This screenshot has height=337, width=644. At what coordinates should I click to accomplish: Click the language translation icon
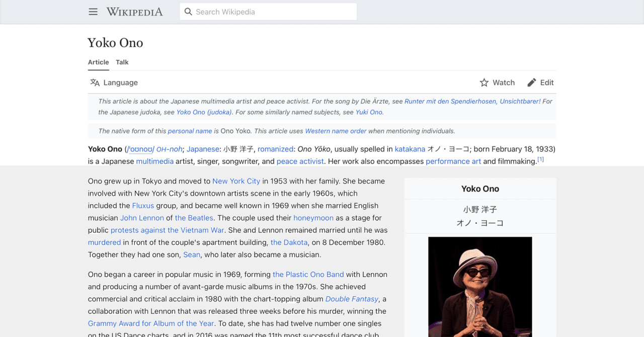click(95, 82)
